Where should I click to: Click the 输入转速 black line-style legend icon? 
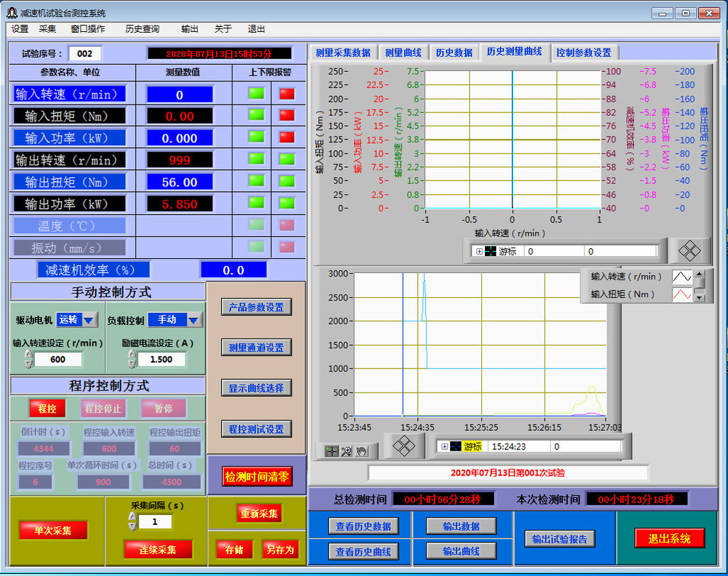[x=682, y=277]
